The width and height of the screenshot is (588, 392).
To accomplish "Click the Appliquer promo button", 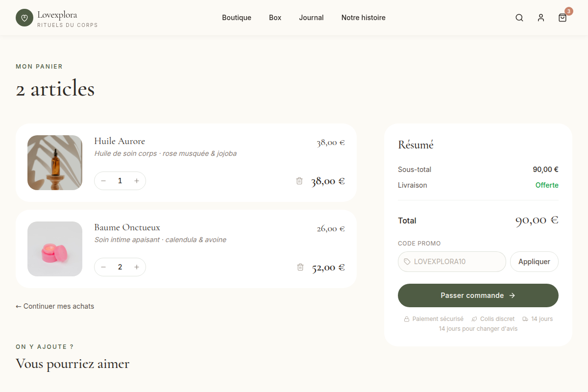I will coord(534,262).
